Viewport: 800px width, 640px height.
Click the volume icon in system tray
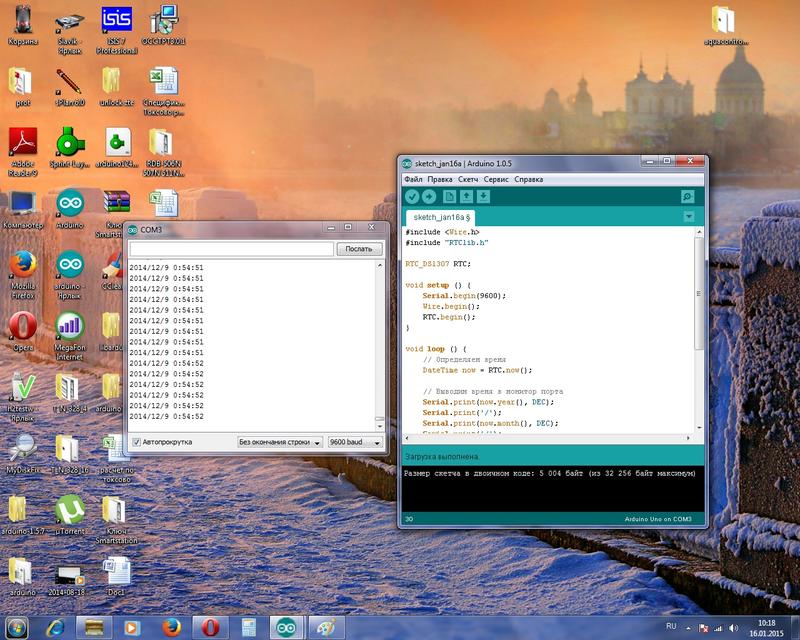(x=732, y=626)
